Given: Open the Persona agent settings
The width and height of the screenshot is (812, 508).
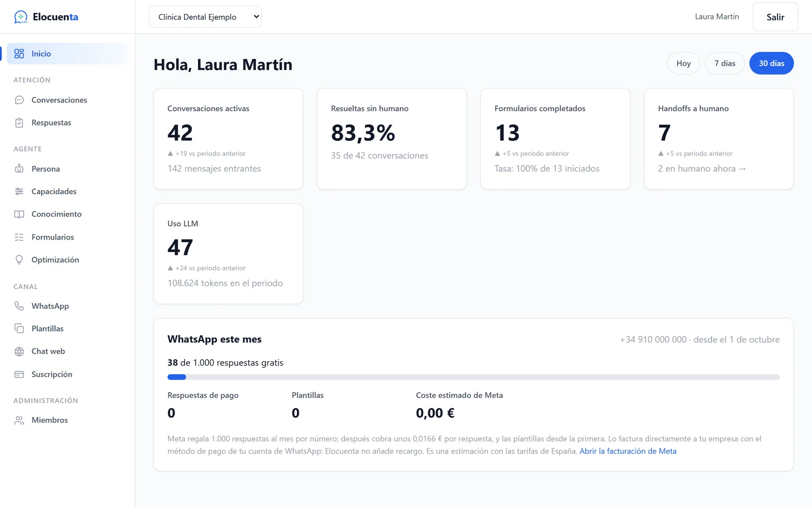Looking at the screenshot, I should click(x=67, y=169).
